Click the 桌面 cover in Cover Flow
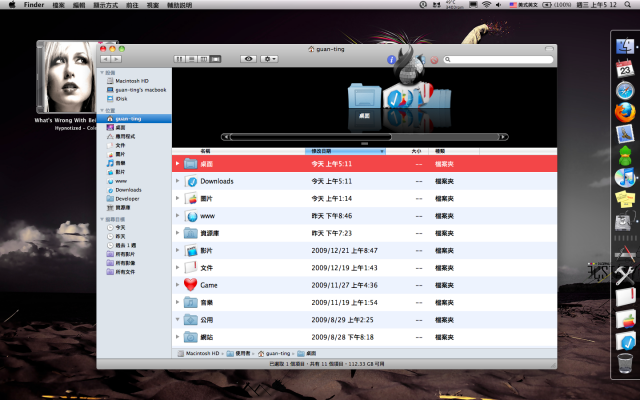 (x=364, y=96)
